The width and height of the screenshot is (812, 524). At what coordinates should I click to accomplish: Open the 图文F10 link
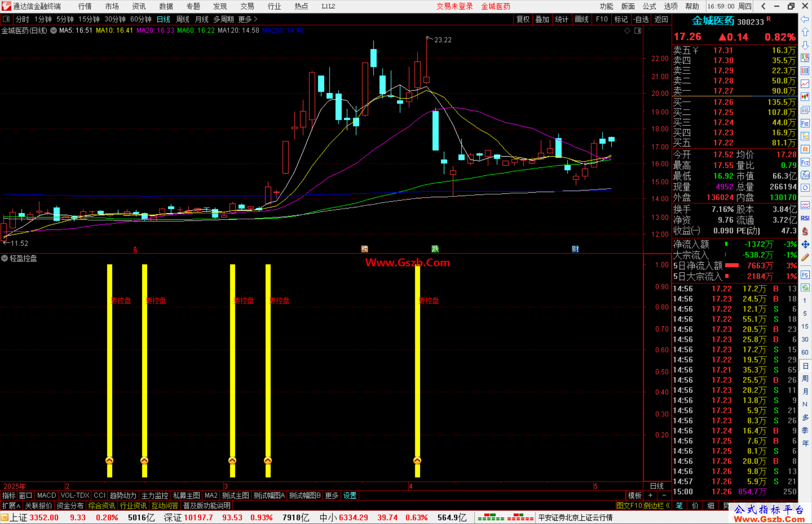pyautogui.click(x=629, y=506)
